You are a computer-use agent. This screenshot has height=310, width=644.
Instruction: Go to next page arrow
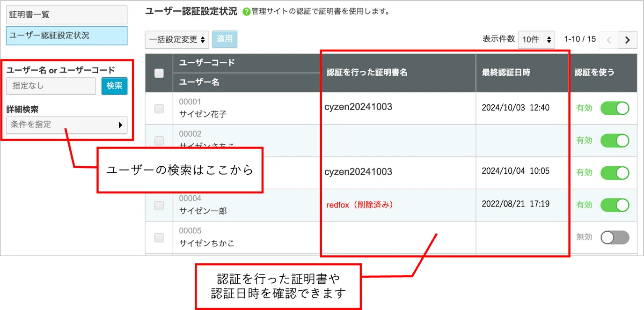628,40
